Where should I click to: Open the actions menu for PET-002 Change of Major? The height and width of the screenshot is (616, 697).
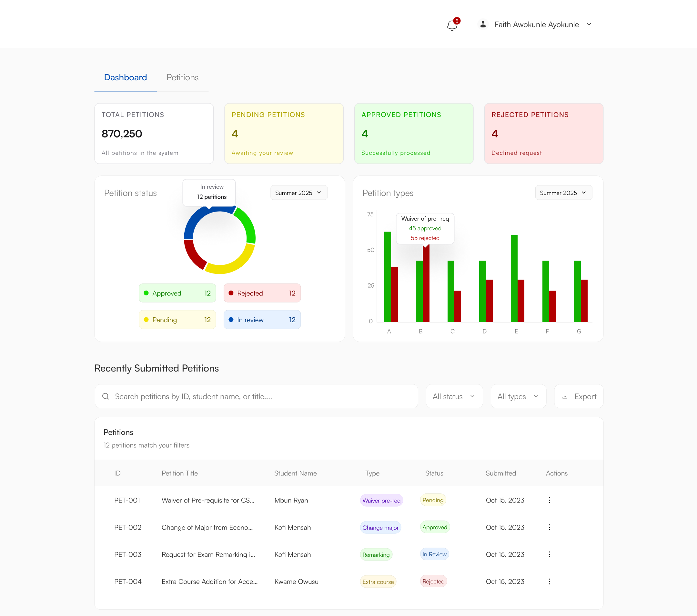[x=549, y=527]
